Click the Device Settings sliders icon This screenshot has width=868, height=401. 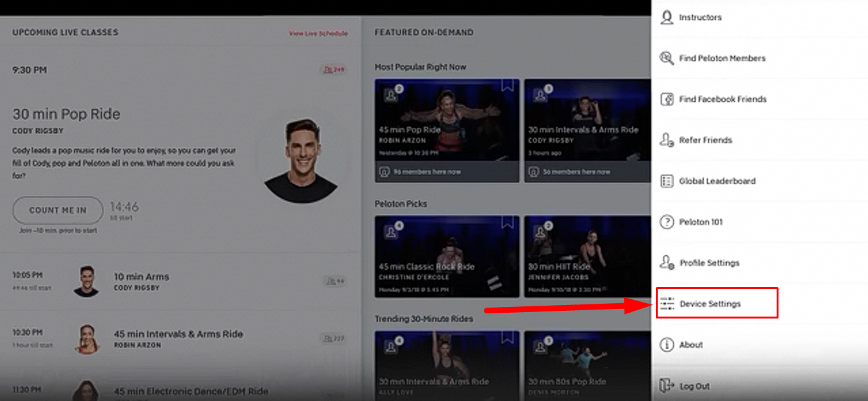click(x=667, y=304)
